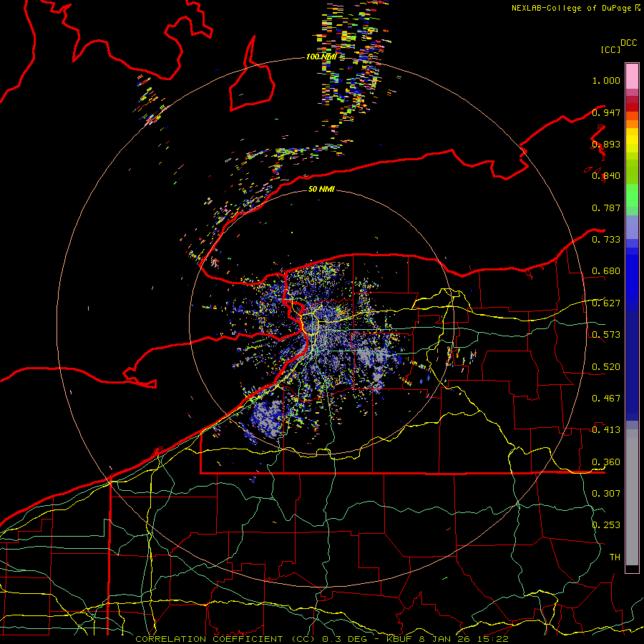Image resolution: width=644 pixels, height=644 pixels.
Task: Click the TH threshold label on the scale
Action: 615,557
